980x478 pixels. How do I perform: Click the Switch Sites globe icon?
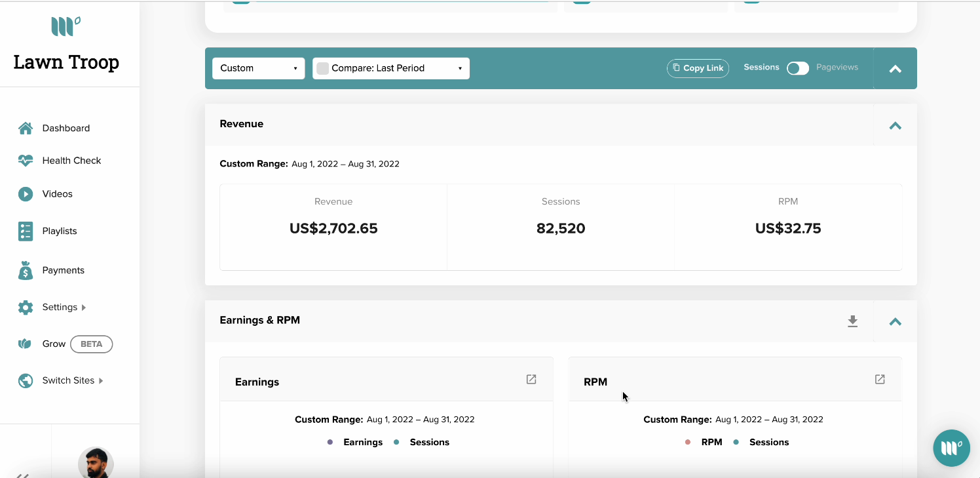coord(26,380)
